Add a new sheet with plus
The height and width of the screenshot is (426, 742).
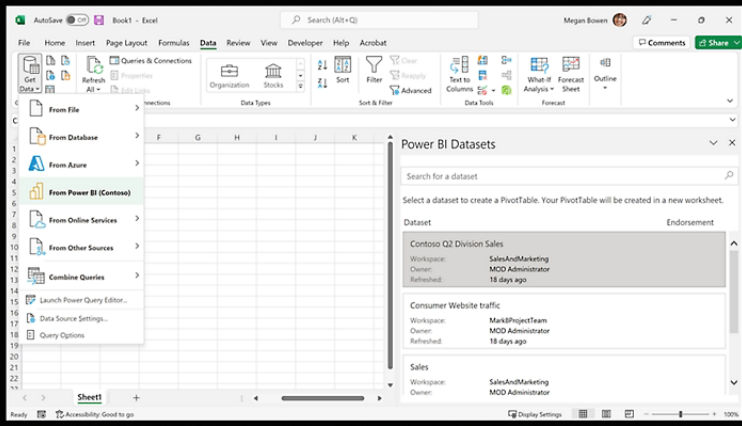(136, 398)
